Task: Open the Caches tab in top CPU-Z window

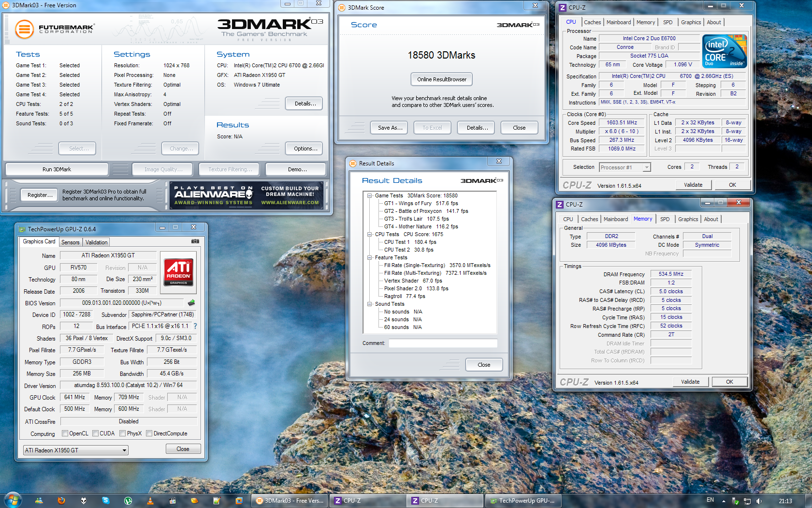Action: 592,22
